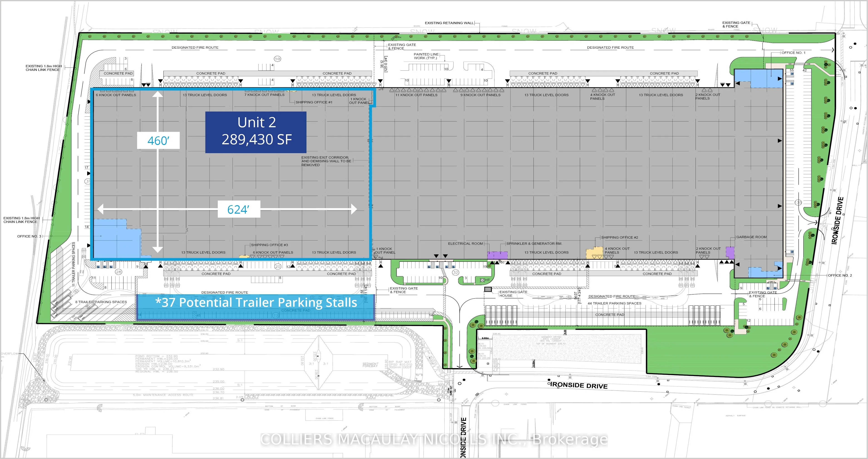
Task: Click the gray Existing Gate House square
Action: pyautogui.click(x=488, y=289)
